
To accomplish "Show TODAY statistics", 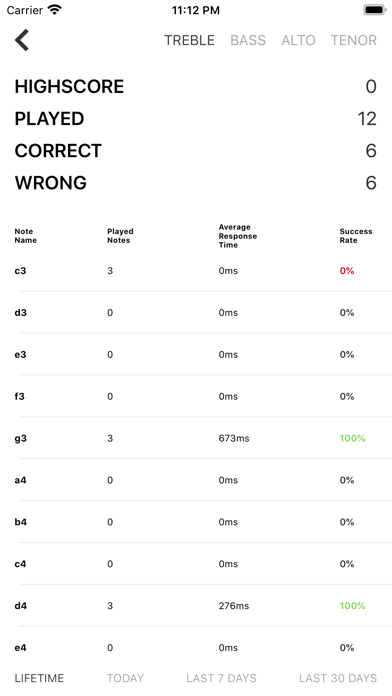I will point(125,678).
